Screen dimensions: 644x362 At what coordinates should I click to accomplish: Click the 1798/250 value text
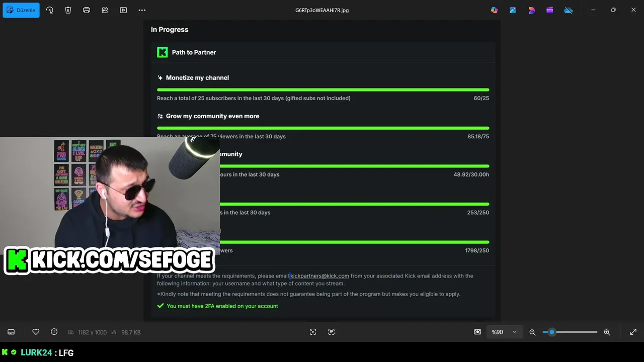coord(477,250)
